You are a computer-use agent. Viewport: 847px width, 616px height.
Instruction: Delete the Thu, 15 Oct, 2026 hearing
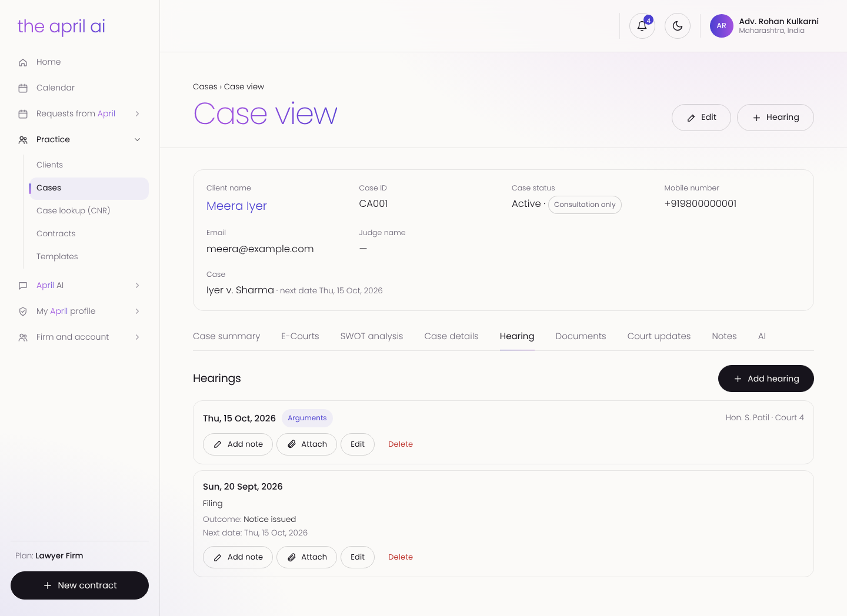click(x=401, y=444)
